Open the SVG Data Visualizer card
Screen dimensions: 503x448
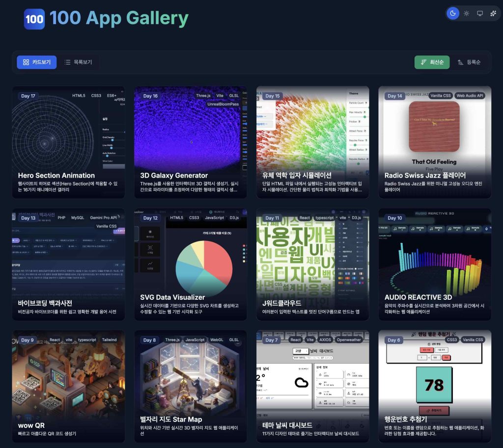[190, 264]
